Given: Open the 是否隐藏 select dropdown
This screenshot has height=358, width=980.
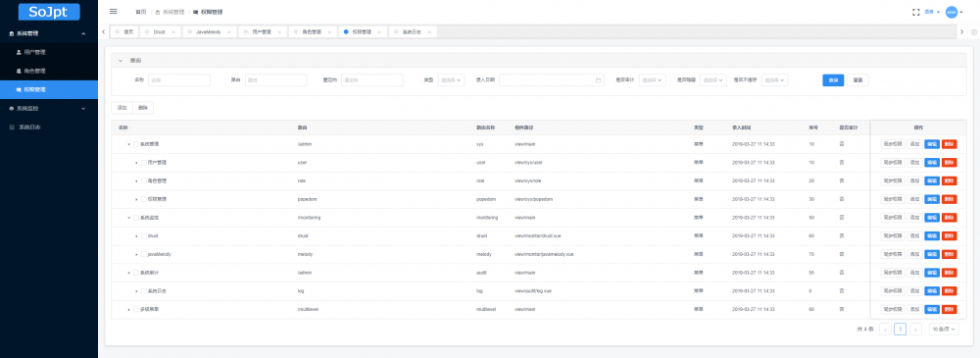Looking at the screenshot, I should coord(713,80).
